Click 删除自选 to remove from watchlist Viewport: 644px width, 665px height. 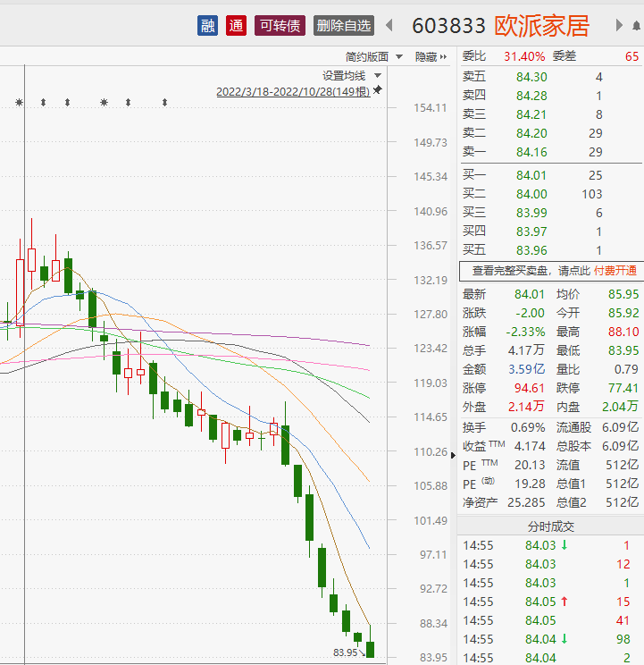[343, 26]
